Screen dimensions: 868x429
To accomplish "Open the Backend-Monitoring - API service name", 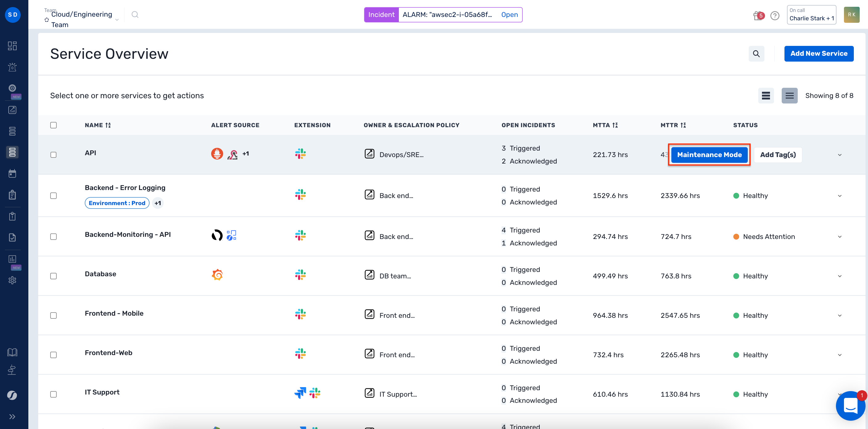I will (128, 234).
